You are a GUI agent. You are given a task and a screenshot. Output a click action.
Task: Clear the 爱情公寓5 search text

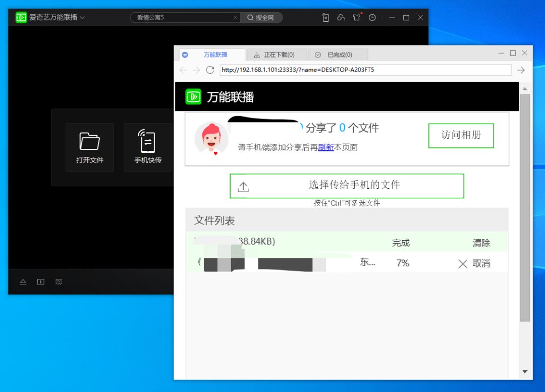(235, 17)
